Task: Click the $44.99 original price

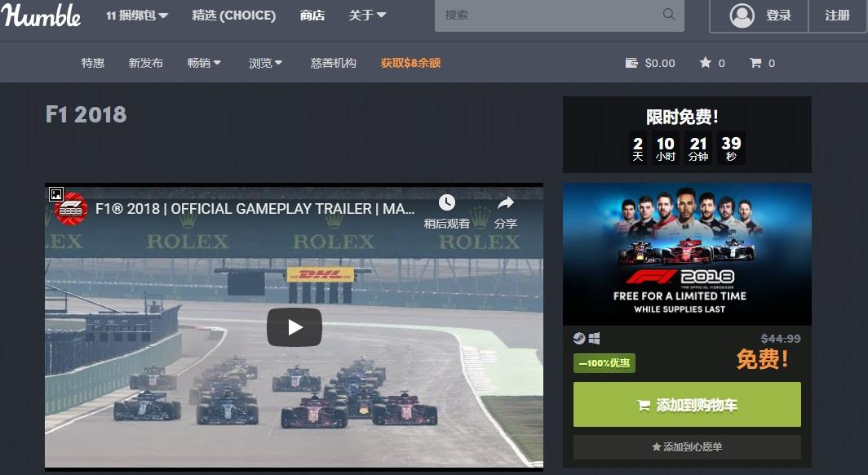Action: coord(781,339)
